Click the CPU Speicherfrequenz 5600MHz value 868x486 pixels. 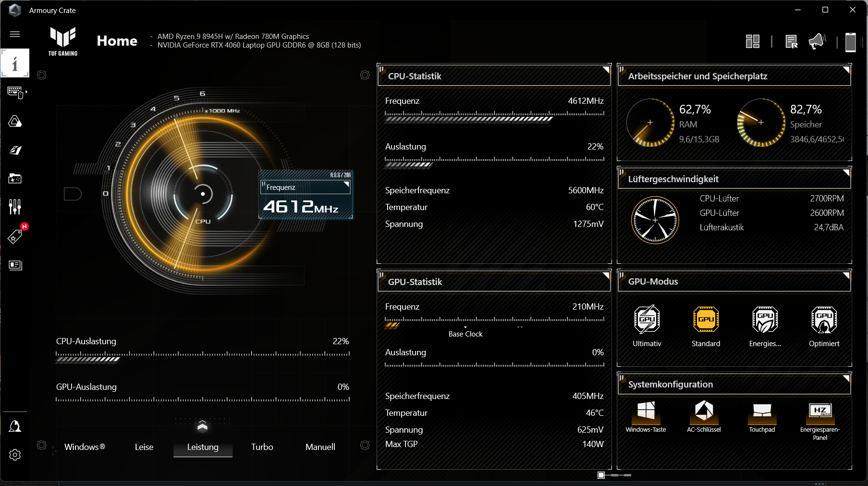point(586,190)
